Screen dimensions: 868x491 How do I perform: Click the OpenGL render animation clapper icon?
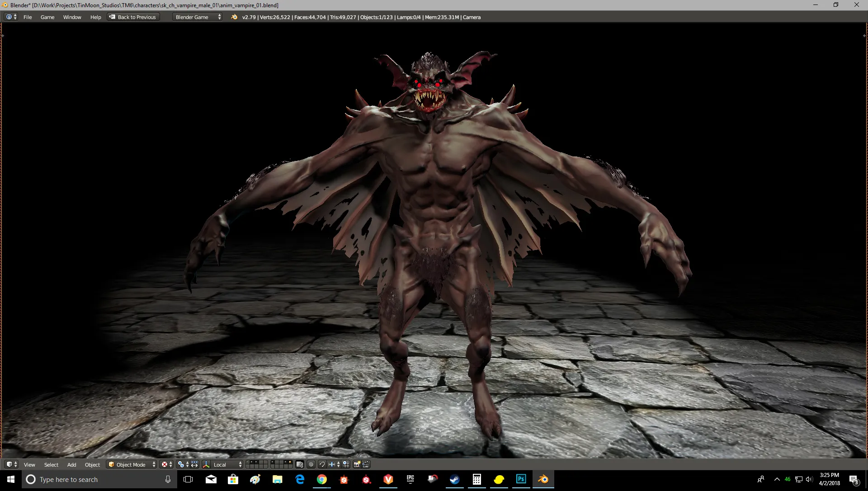(x=366, y=464)
